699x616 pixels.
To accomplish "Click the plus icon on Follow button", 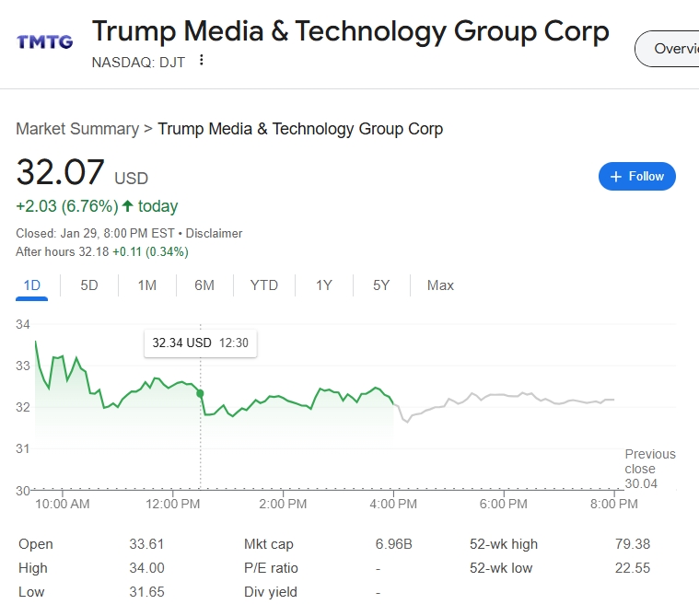I will point(615,177).
